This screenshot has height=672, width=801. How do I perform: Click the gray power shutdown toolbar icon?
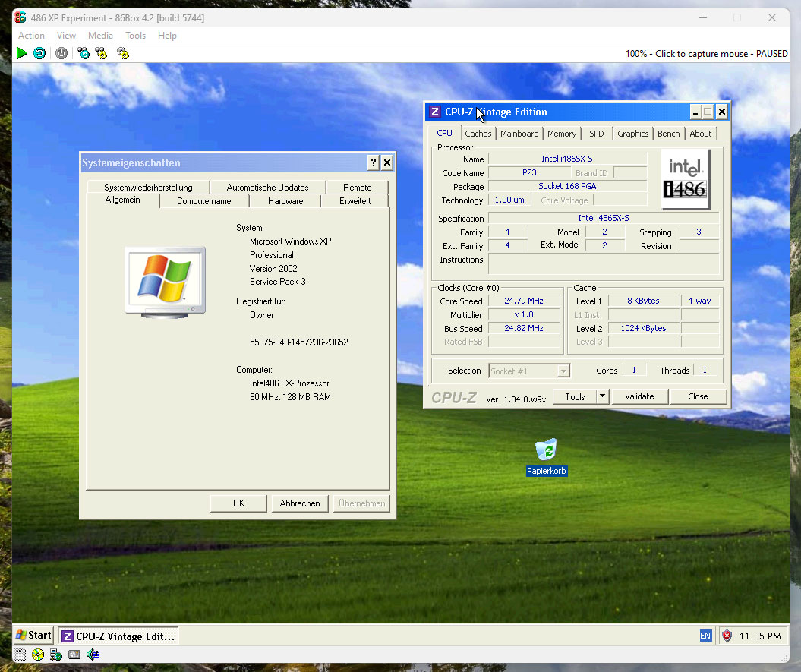click(x=61, y=53)
